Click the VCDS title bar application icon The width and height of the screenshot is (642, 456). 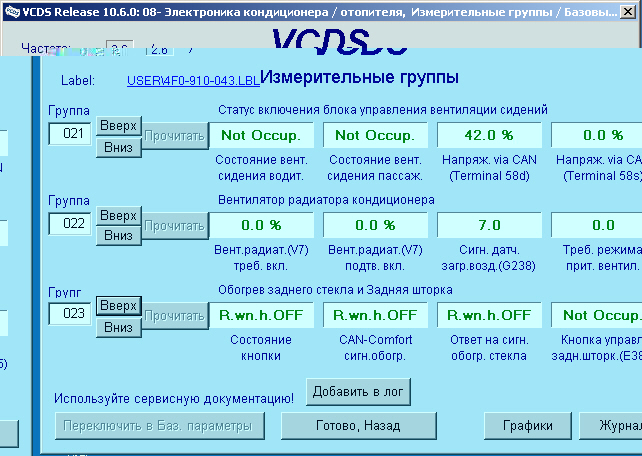click(11, 11)
